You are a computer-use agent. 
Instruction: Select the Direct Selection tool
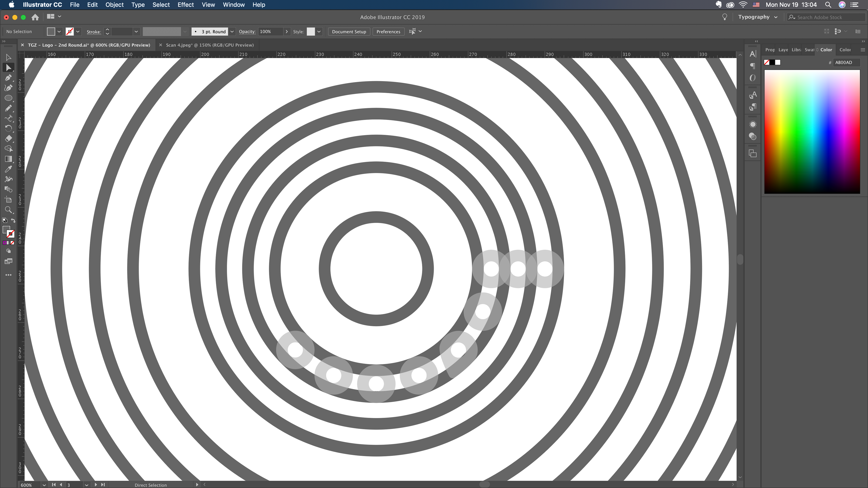(x=8, y=68)
